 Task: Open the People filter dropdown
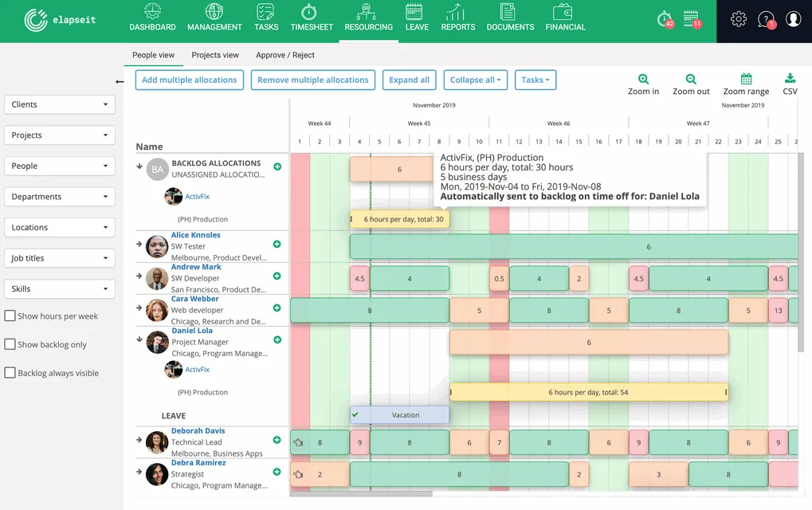pyautogui.click(x=60, y=166)
